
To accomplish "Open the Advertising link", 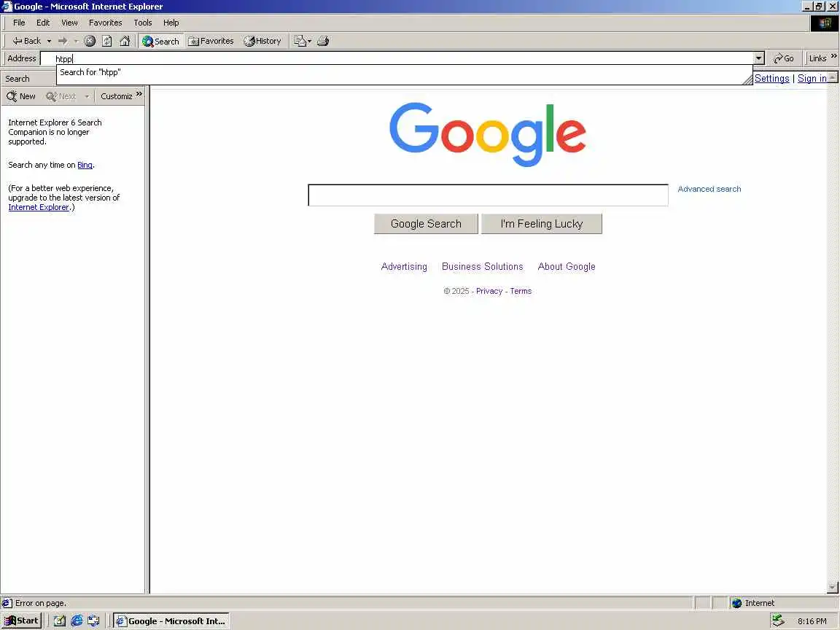I will click(404, 266).
